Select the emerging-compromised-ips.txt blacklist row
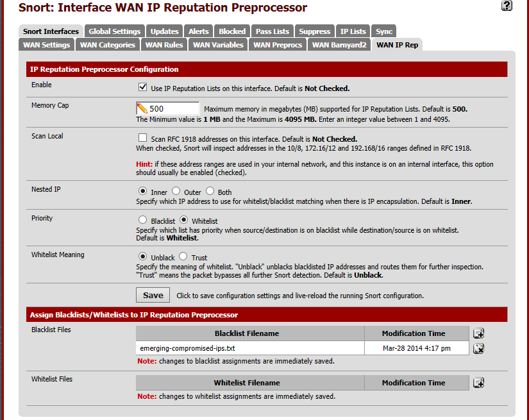The height and width of the screenshot is (420, 529). [x=250, y=348]
